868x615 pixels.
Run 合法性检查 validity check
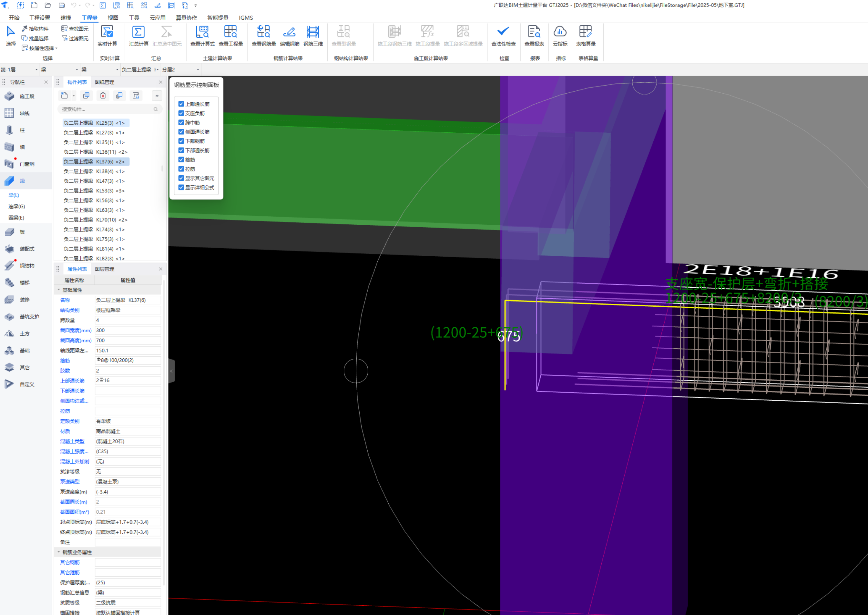click(x=504, y=36)
